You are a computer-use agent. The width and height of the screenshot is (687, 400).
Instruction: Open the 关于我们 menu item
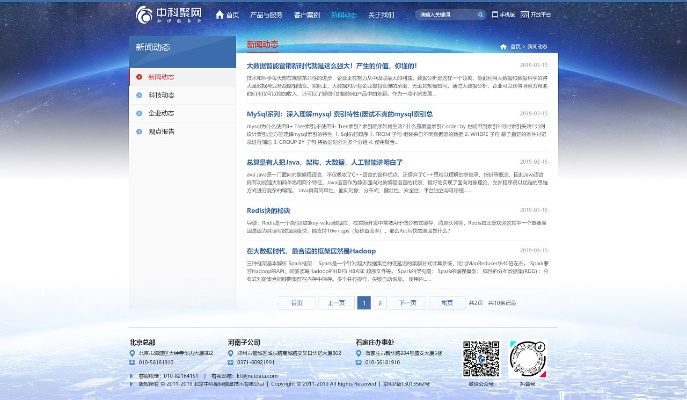click(381, 15)
